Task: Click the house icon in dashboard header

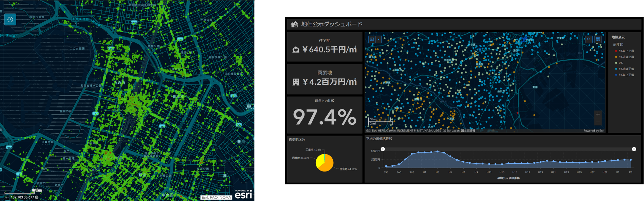Action: (x=294, y=24)
